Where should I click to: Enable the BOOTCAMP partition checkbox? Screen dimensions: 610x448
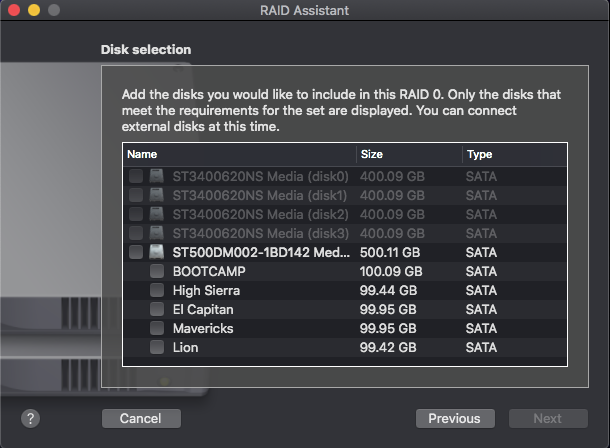(x=157, y=271)
